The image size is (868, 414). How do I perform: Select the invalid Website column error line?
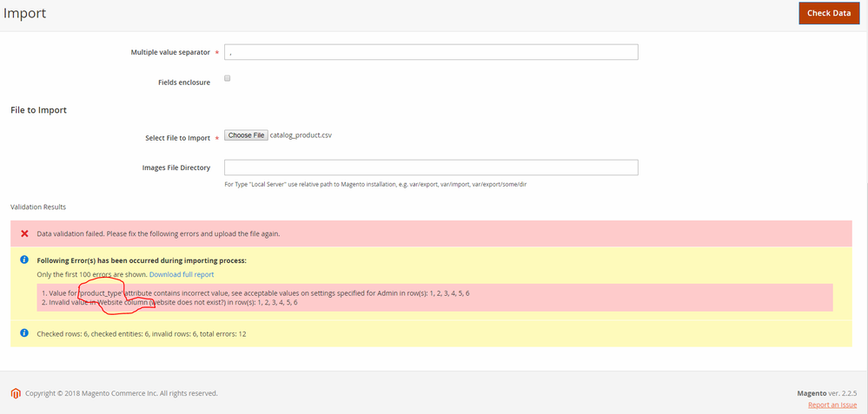click(169, 303)
